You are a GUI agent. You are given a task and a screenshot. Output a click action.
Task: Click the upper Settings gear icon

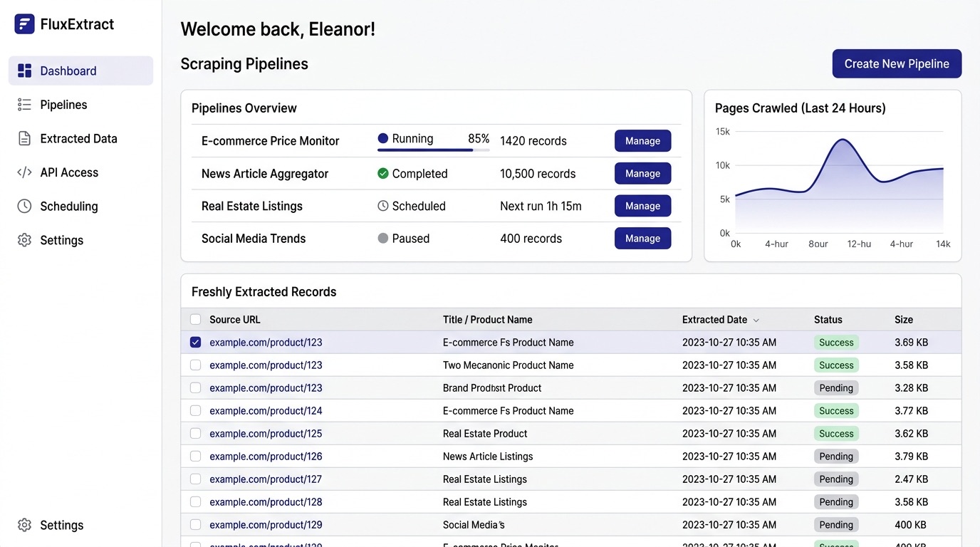24,240
